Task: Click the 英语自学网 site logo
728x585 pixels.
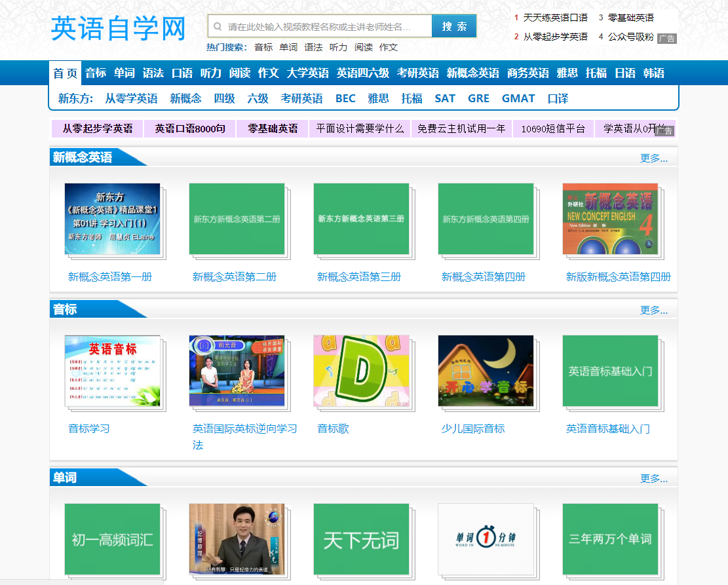Action: point(119,28)
